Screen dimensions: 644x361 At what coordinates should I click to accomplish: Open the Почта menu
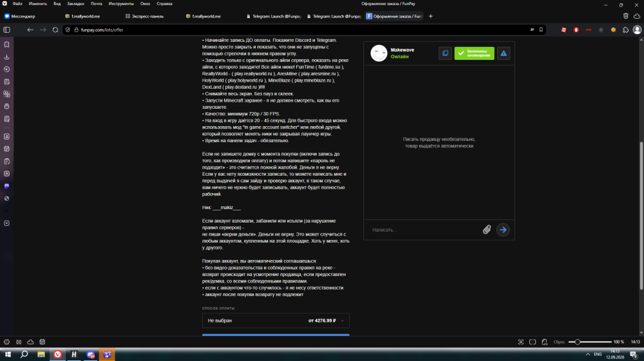pyautogui.click(x=97, y=4)
